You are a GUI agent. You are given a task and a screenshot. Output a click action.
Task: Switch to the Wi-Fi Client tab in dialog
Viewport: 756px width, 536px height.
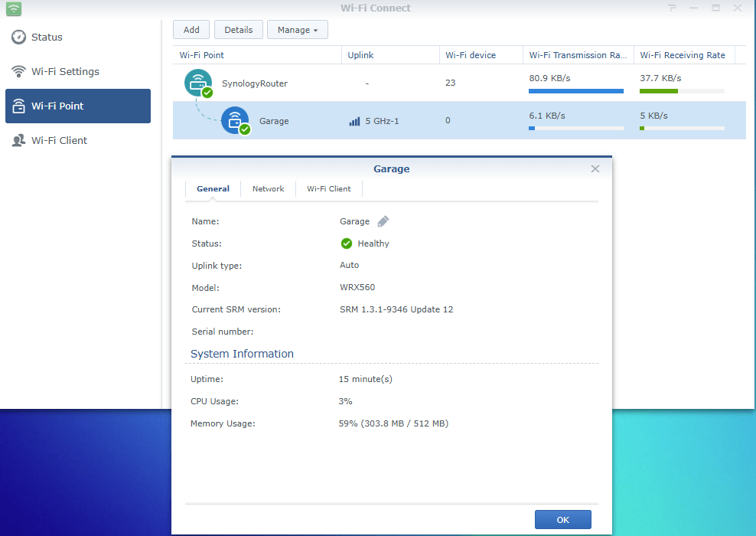point(329,188)
